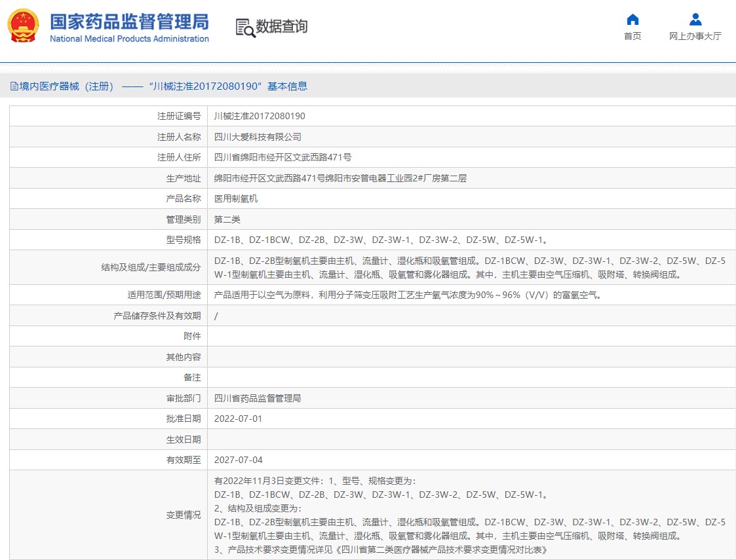Open the 首页 navigation label
The image size is (736, 560).
click(632, 37)
